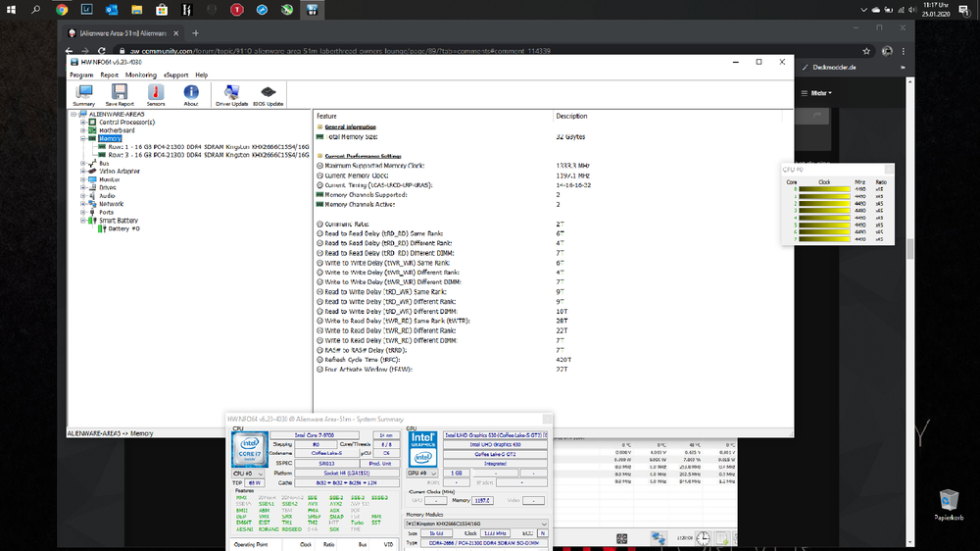Click the About info icon
This screenshot has height=551, width=980.
tap(191, 94)
